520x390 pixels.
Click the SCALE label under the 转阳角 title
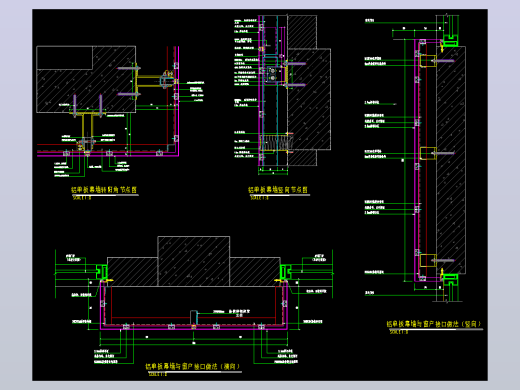point(82,198)
